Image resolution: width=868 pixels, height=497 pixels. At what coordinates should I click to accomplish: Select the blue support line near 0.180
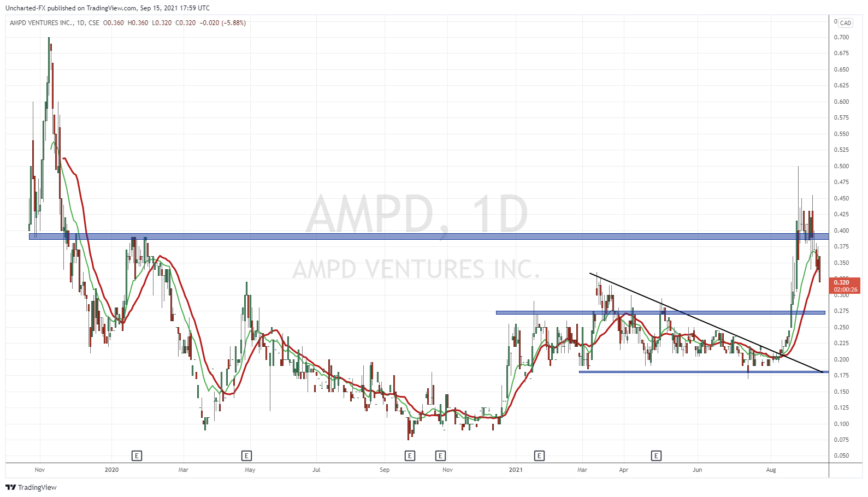pyautogui.click(x=704, y=372)
